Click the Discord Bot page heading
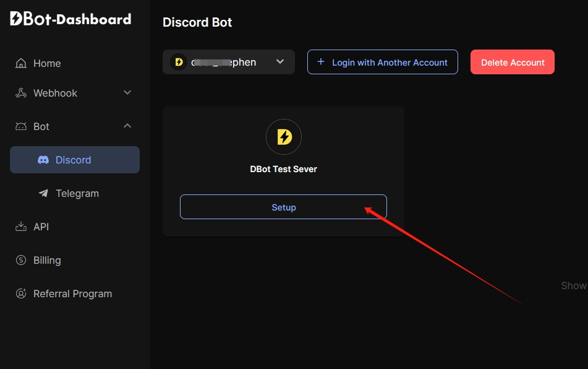This screenshot has height=369, width=588. 197,22
